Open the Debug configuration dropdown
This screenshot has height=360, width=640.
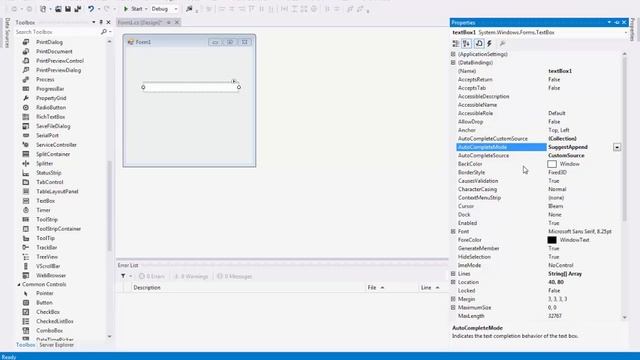pyautogui.click(x=164, y=9)
